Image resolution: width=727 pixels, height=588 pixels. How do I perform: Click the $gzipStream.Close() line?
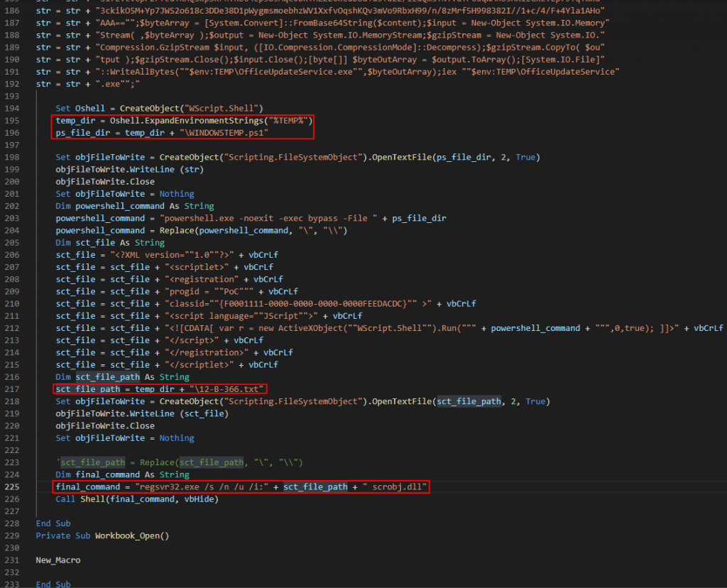click(x=320, y=60)
